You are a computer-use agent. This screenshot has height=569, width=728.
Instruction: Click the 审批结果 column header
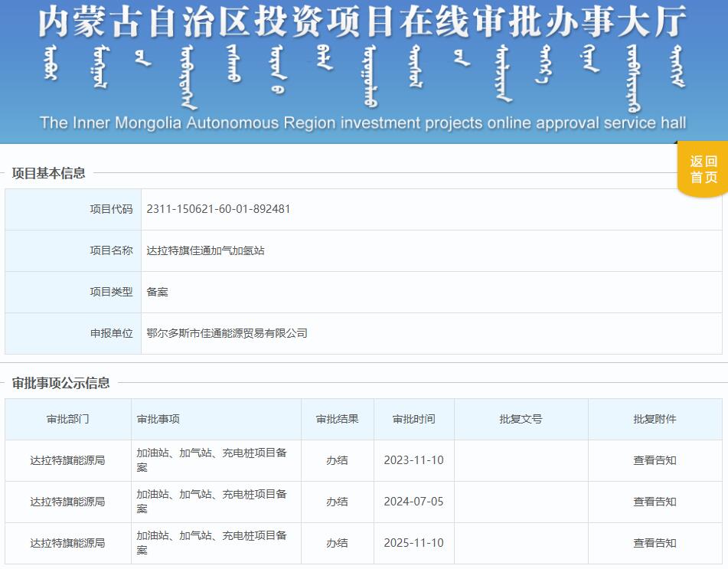336,419
